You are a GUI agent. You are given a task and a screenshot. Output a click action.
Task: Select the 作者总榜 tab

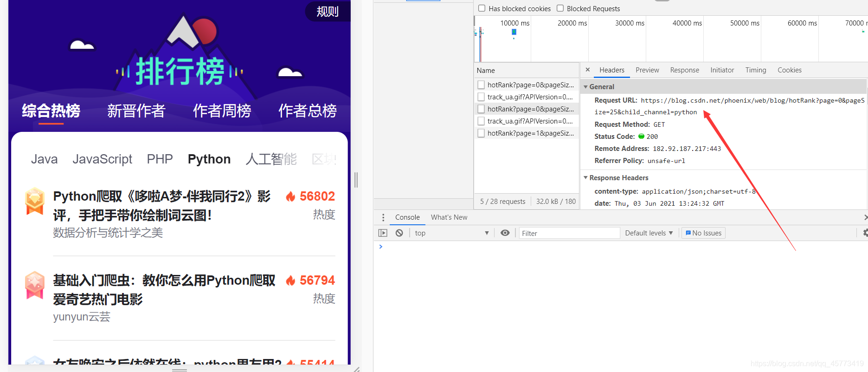tap(308, 111)
